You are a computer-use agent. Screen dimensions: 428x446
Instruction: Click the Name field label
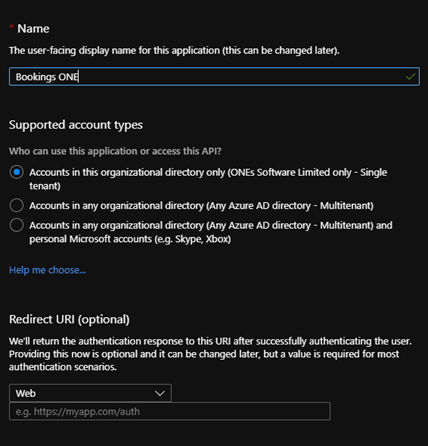click(x=33, y=29)
